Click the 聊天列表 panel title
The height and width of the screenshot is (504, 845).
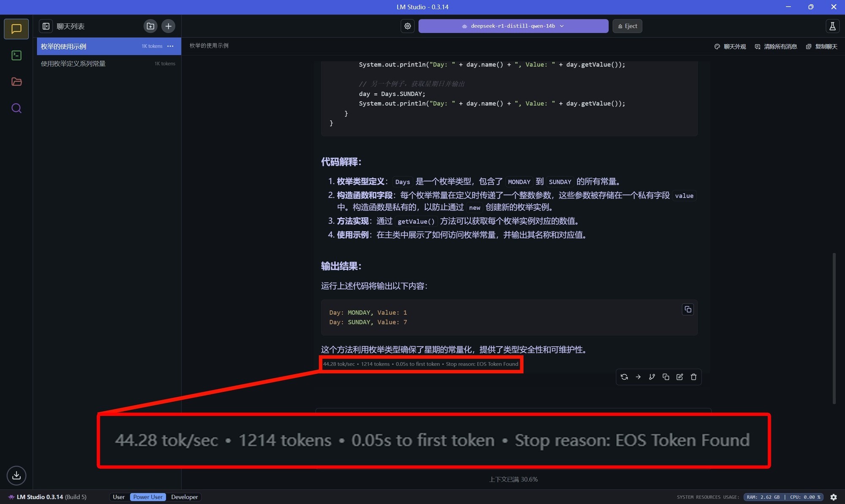71,26
